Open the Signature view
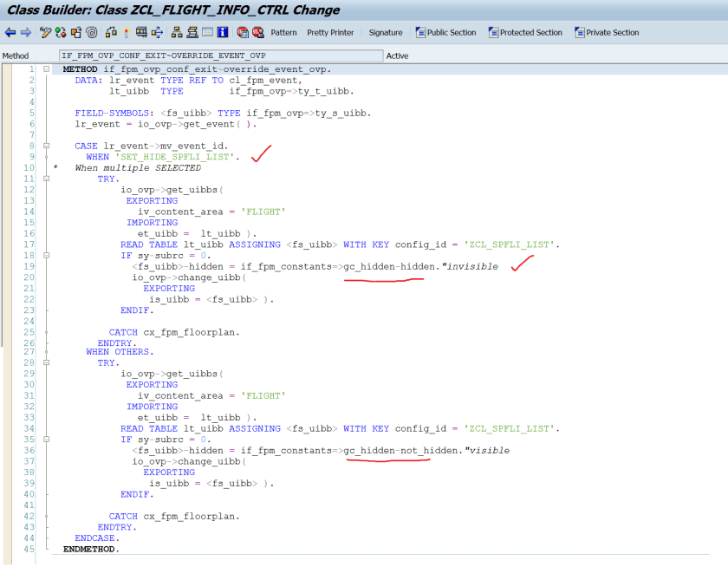The height and width of the screenshot is (580, 728). (386, 33)
